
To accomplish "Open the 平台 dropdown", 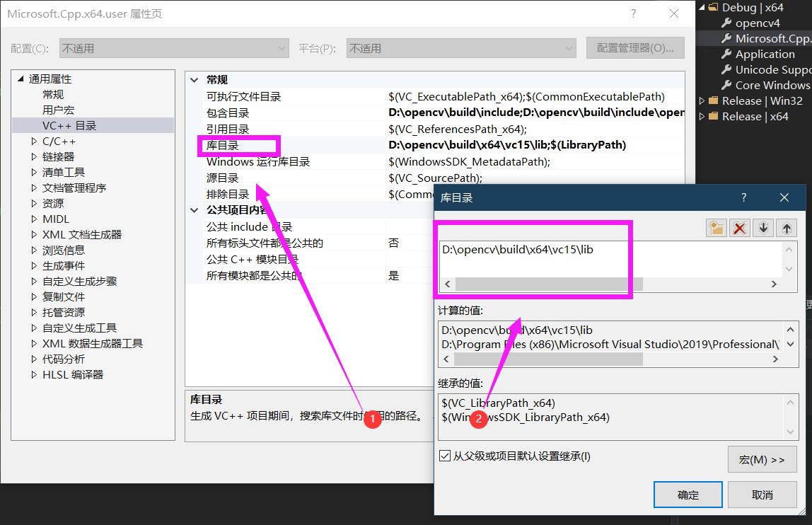I will click(x=570, y=47).
